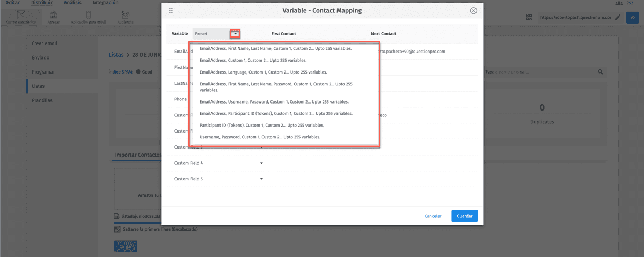The width and height of the screenshot is (644, 257).
Task: Click the Next Contact column header
Action: tap(383, 34)
